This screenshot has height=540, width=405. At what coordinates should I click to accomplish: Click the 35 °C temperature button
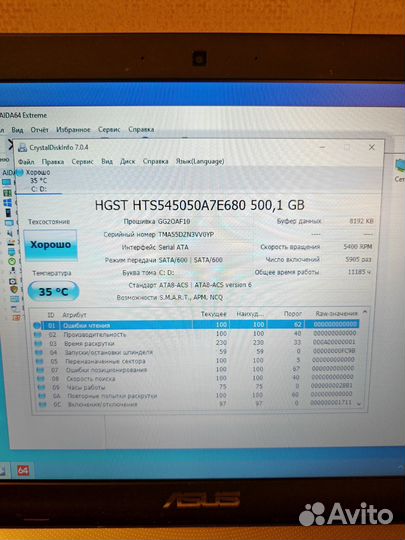pyautogui.click(x=53, y=292)
